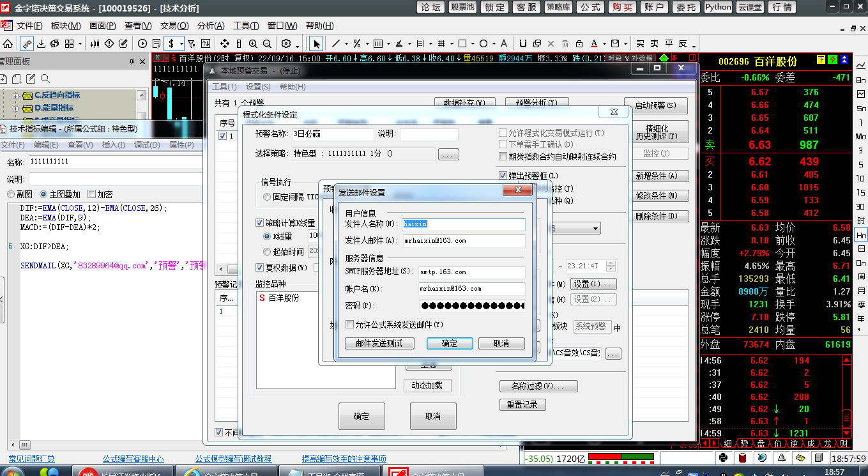The image size is (868, 476).
Task: Select K线量 radio button
Action: (267, 236)
